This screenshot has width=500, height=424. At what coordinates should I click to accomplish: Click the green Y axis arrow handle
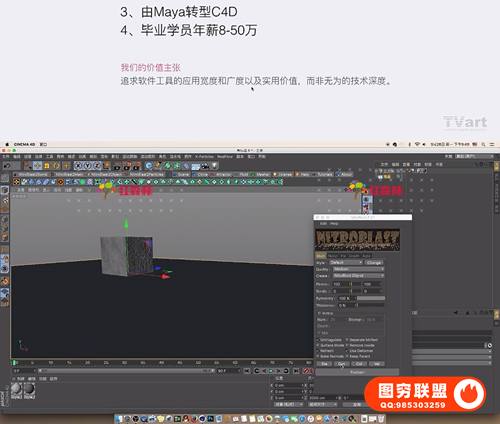(x=126, y=223)
